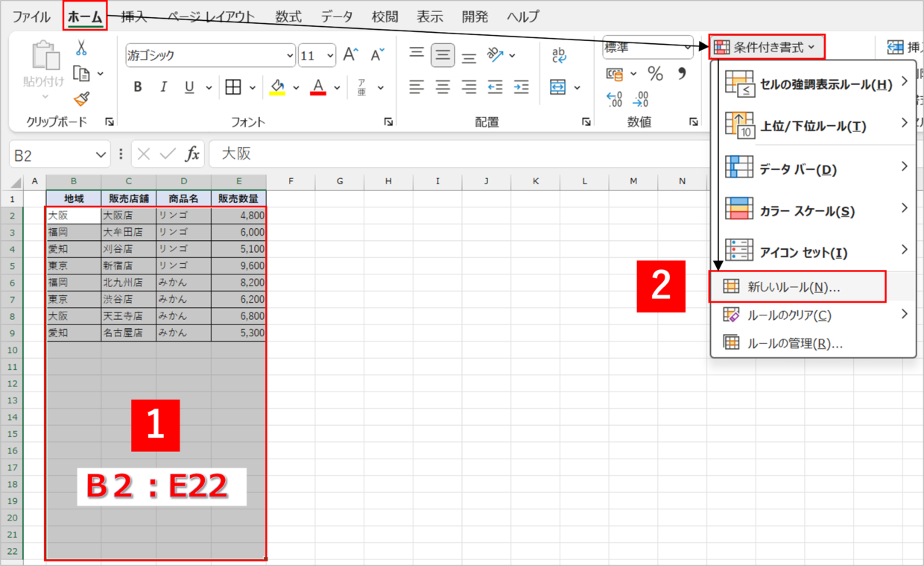Click the yellow fill color button
Viewport: 924px width, 566px height.
tap(278, 87)
